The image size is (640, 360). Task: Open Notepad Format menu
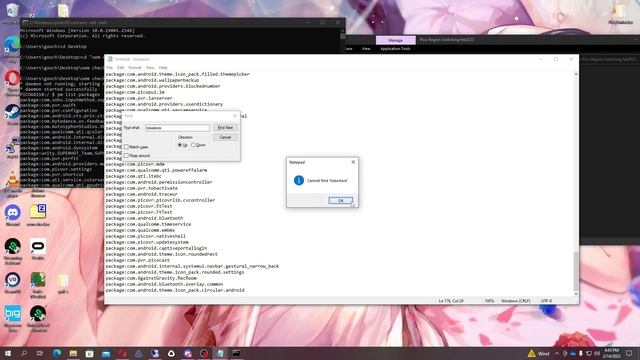135,67
